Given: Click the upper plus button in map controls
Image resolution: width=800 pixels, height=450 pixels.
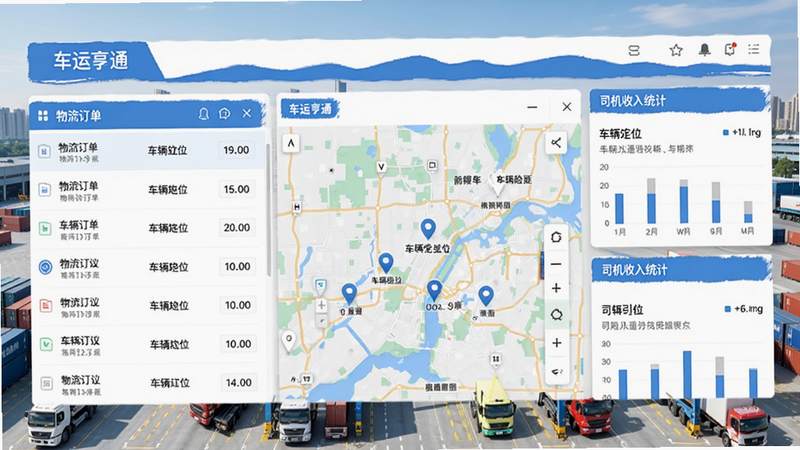Looking at the screenshot, I should pos(556,288).
